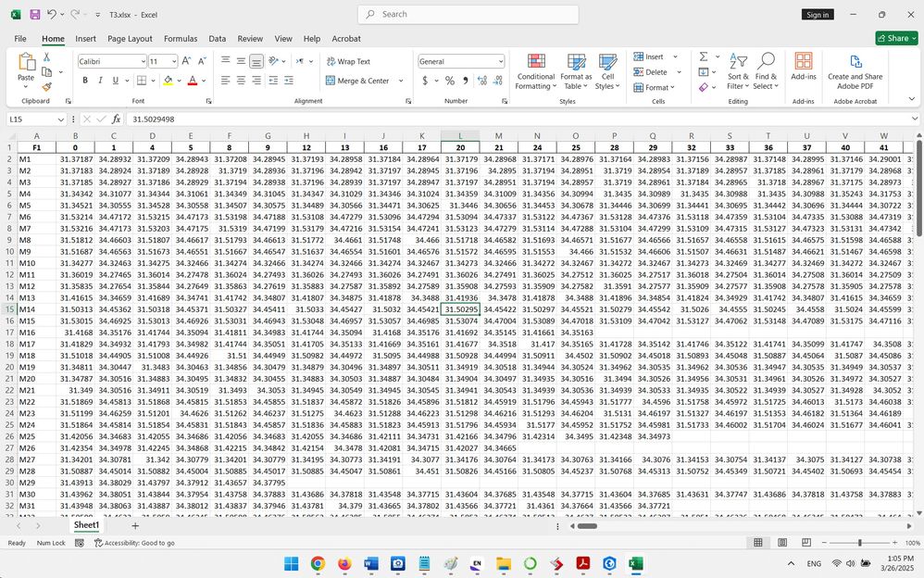Switch to the Insert tab
The height and width of the screenshot is (578, 924).
pos(85,38)
